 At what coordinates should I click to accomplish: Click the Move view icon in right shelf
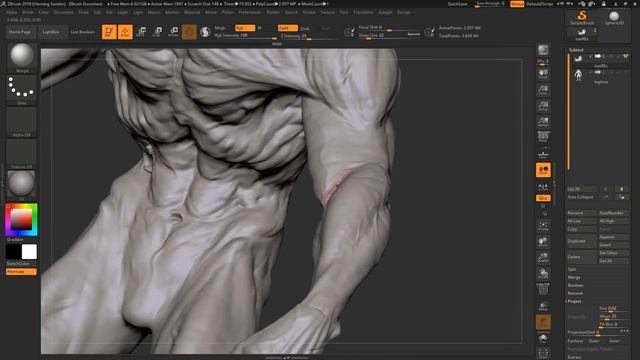(x=543, y=242)
